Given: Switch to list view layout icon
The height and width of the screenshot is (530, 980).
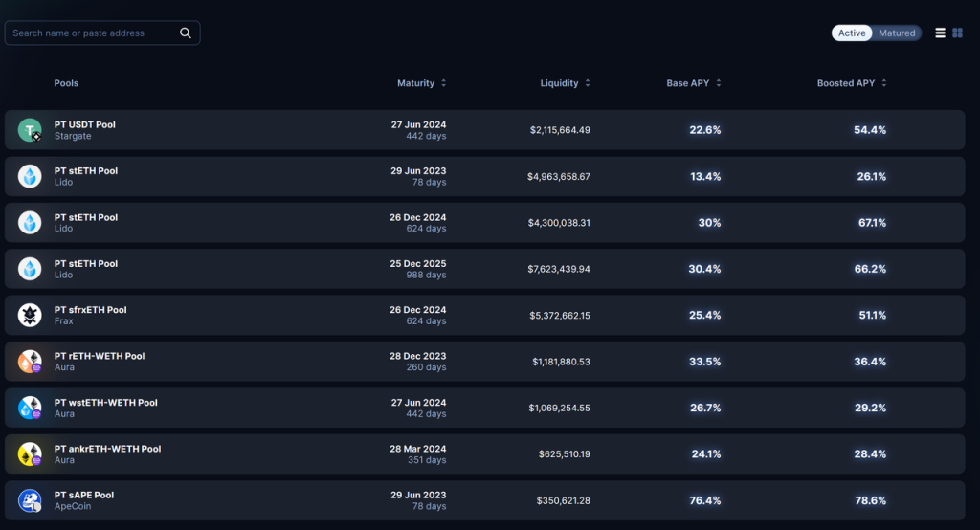Looking at the screenshot, I should pos(940,33).
